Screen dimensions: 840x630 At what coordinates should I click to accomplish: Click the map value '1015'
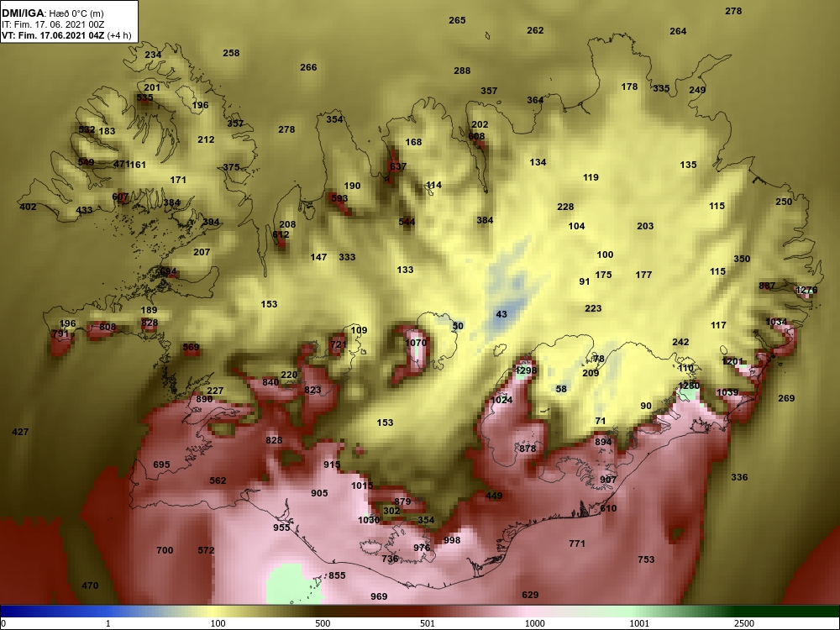(x=362, y=486)
